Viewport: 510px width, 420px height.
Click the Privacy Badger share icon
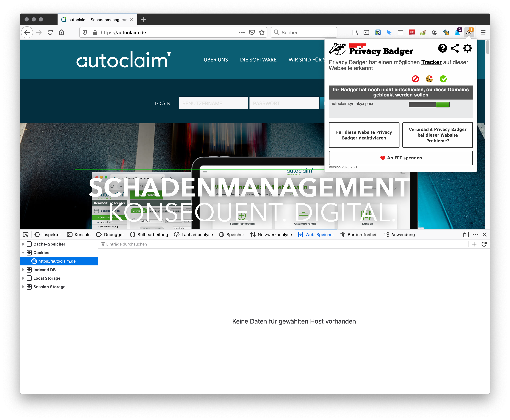point(455,48)
